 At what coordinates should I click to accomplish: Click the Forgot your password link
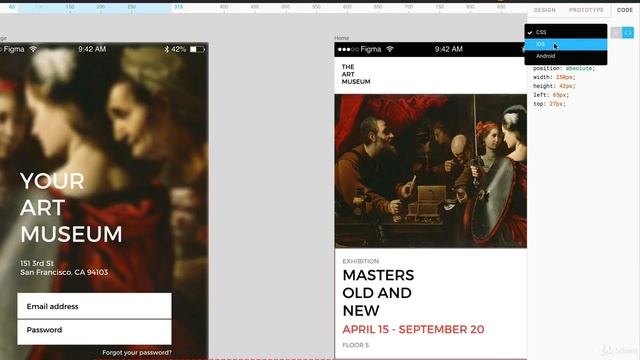(137, 352)
